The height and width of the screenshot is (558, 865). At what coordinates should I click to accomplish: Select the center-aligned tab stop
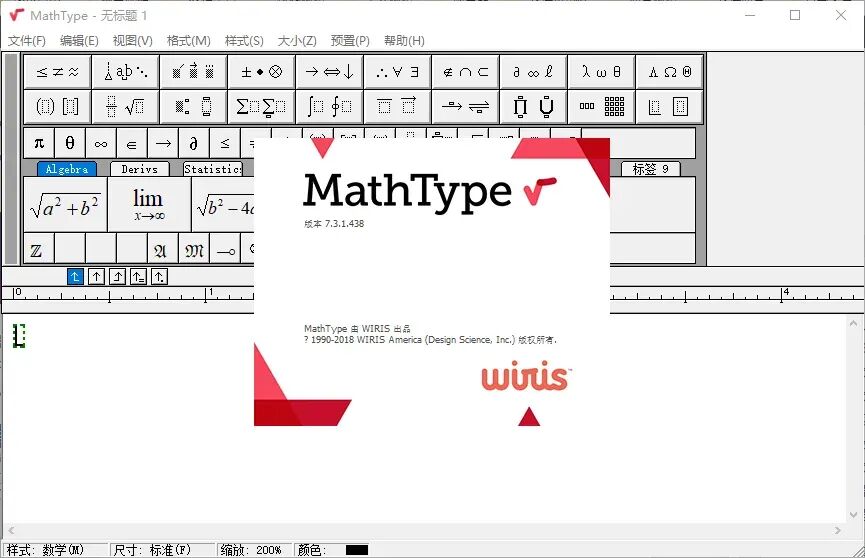[x=96, y=277]
